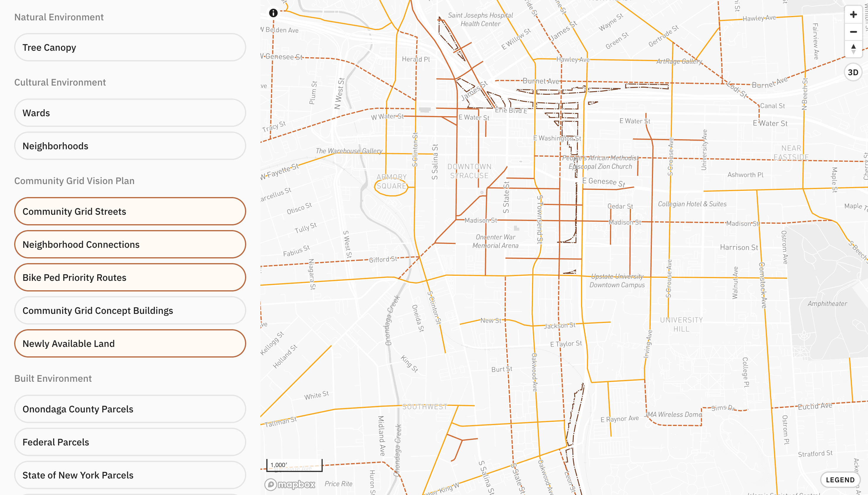868x495 pixels.
Task: Click the 'E Genesee St' street label
Action: 604,182
